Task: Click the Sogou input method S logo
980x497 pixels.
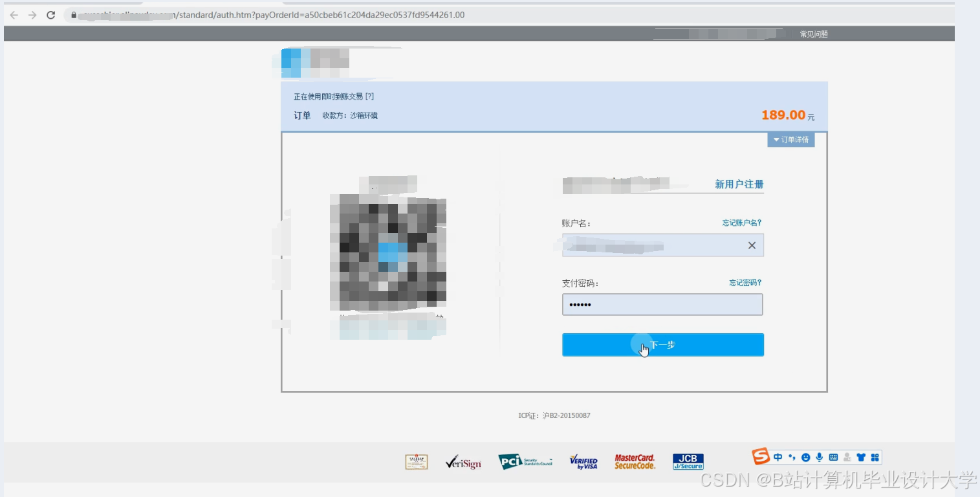Action: point(761,457)
